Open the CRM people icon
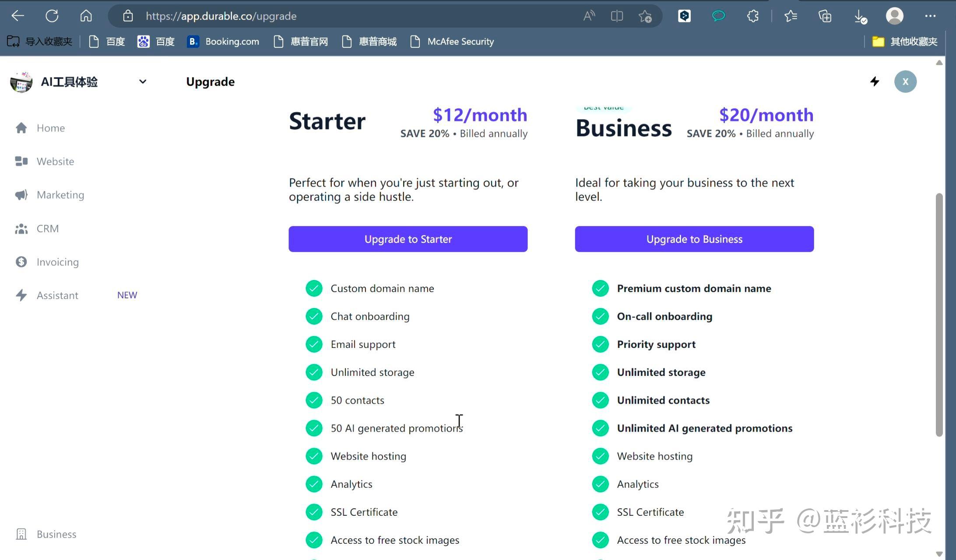Screen dimensions: 956x560 21,228
